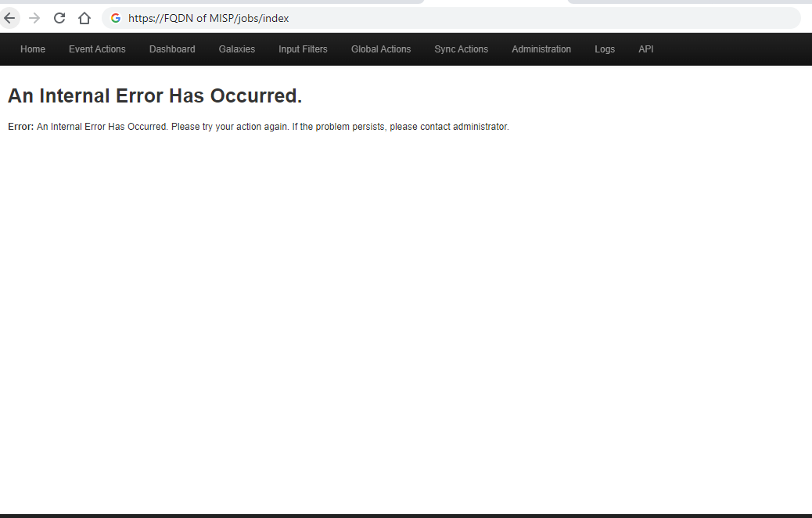Click the error heading text
812x518 pixels.
(x=154, y=95)
